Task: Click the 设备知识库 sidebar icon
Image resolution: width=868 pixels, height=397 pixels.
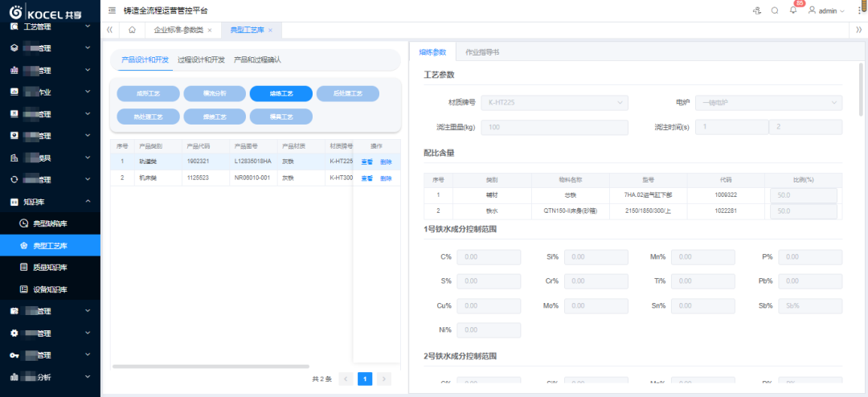Action: [23, 289]
